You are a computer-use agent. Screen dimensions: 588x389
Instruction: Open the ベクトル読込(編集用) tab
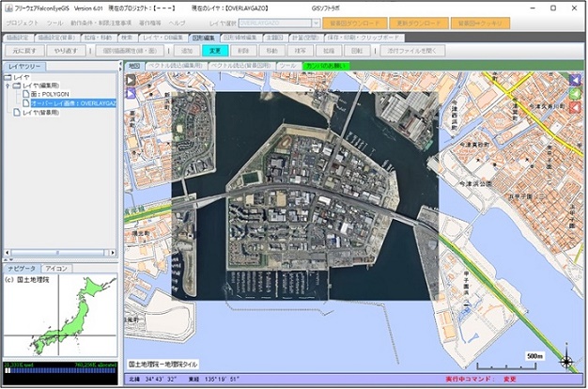176,66
